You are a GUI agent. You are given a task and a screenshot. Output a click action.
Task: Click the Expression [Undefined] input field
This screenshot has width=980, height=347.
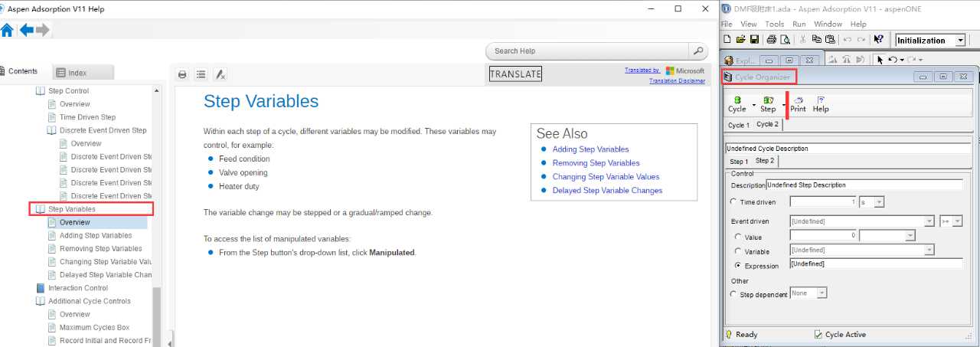click(x=876, y=264)
